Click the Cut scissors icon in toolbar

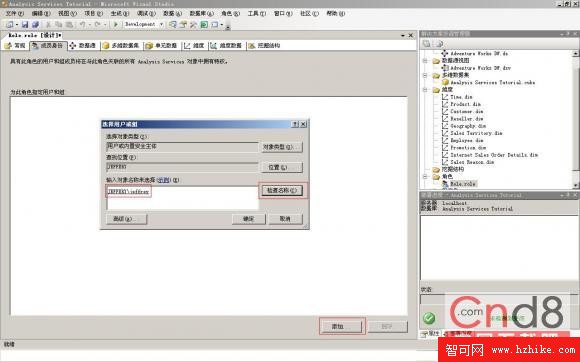click(x=48, y=24)
